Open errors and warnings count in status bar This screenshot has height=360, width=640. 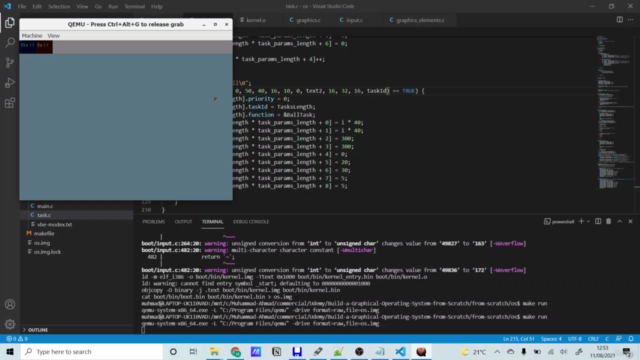click(17, 339)
